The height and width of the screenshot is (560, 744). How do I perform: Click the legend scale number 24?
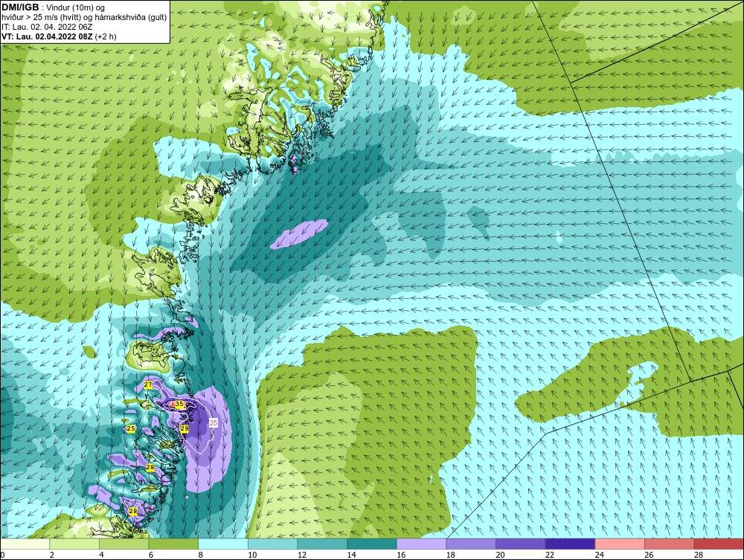click(x=599, y=555)
